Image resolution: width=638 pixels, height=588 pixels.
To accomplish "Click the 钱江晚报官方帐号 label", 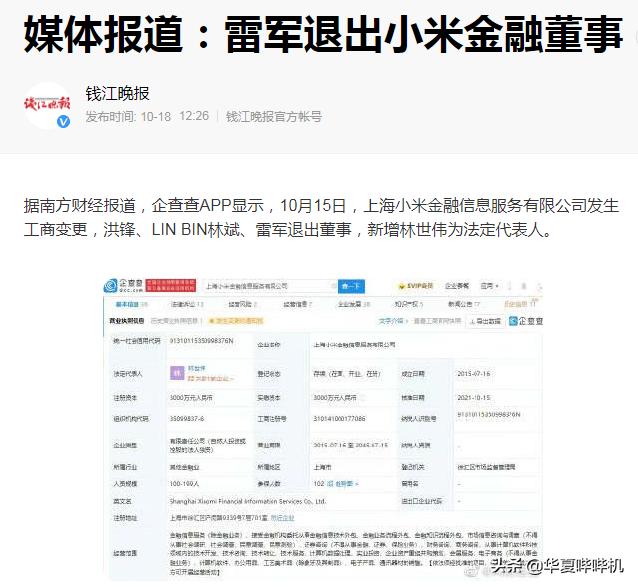I will [x=274, y=117].
